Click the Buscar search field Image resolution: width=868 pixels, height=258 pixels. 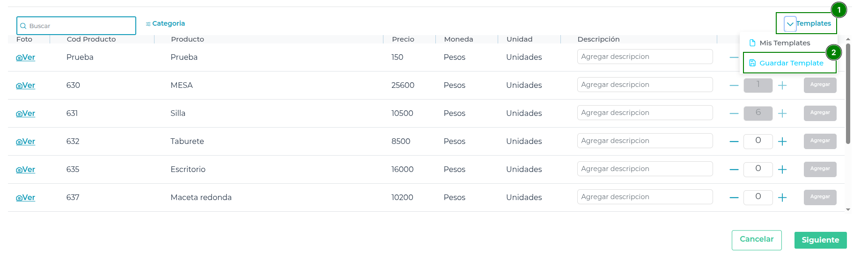[80, 26]
